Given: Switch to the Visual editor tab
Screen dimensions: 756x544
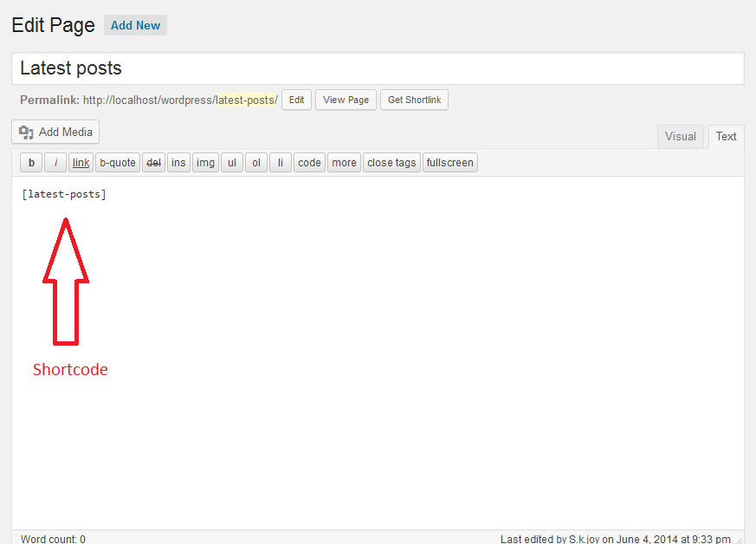Looking at the screenshot, I should (681, 137).
